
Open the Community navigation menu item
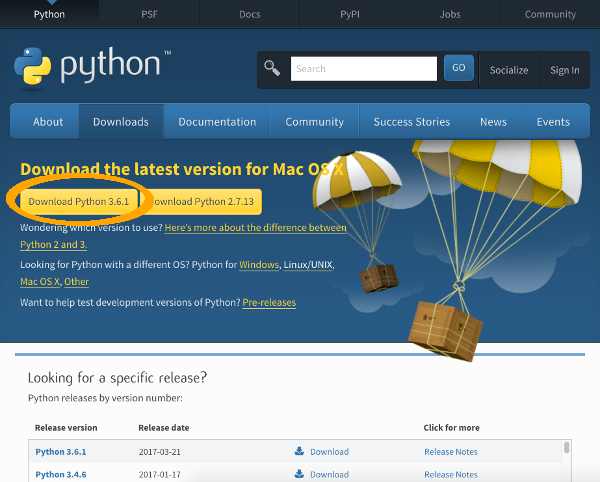pyautogui.click(x=315, y=122)
